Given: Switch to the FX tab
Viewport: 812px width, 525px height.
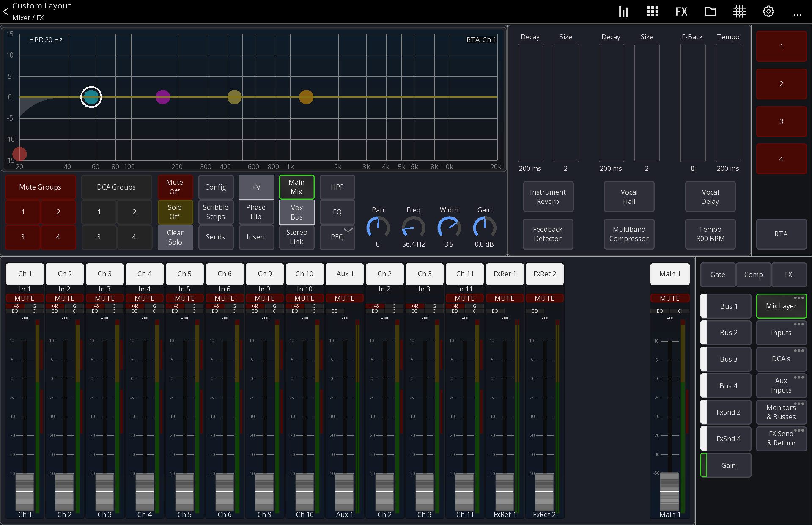Looking at the screenshot, I should tap(789, 275).
